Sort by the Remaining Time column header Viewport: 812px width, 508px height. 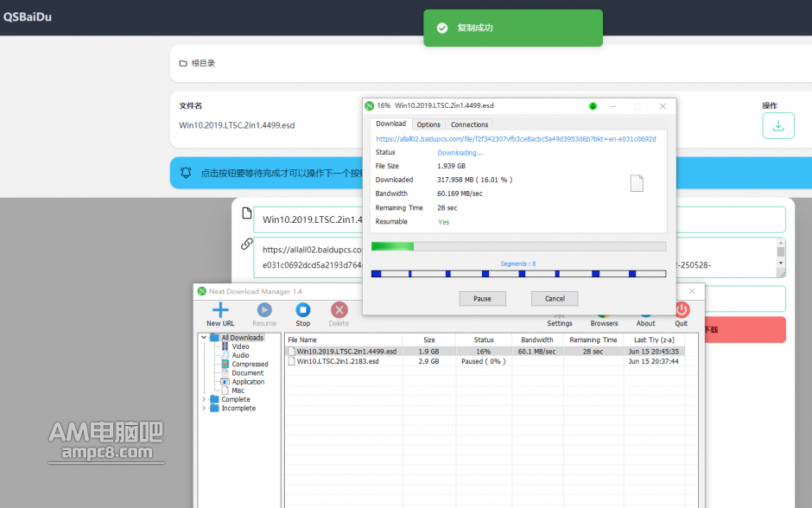[593, 340]
